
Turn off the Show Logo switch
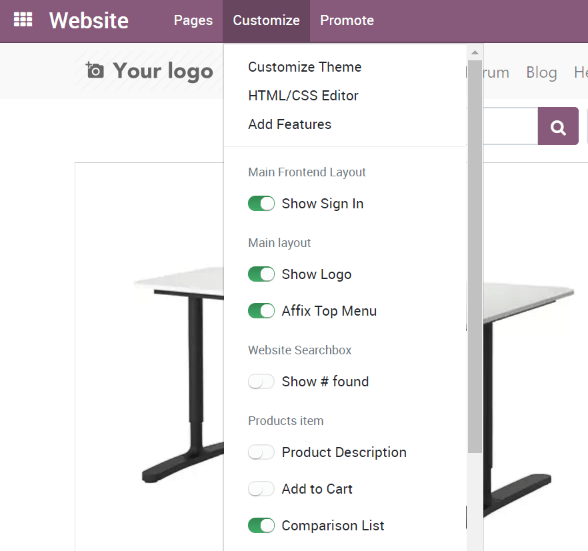click(x=261, y=274)
